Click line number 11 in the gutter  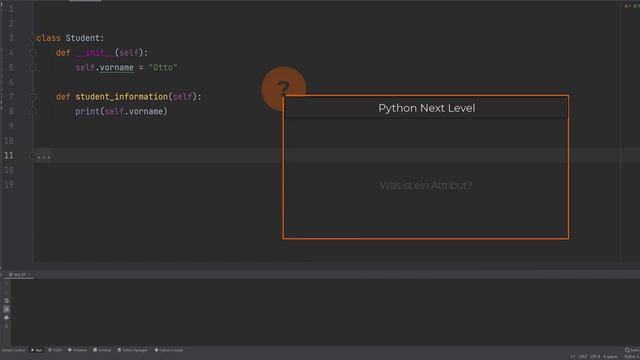[9, 156]
